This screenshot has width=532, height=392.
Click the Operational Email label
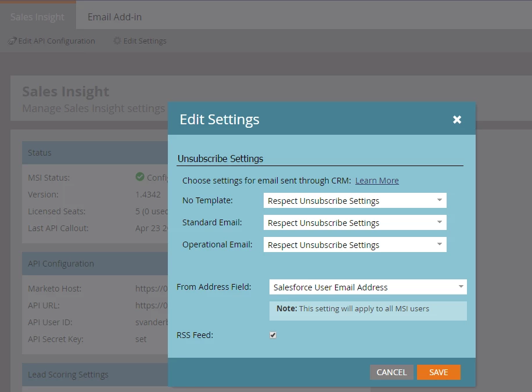pyautogui.click(x=217, y=244)
